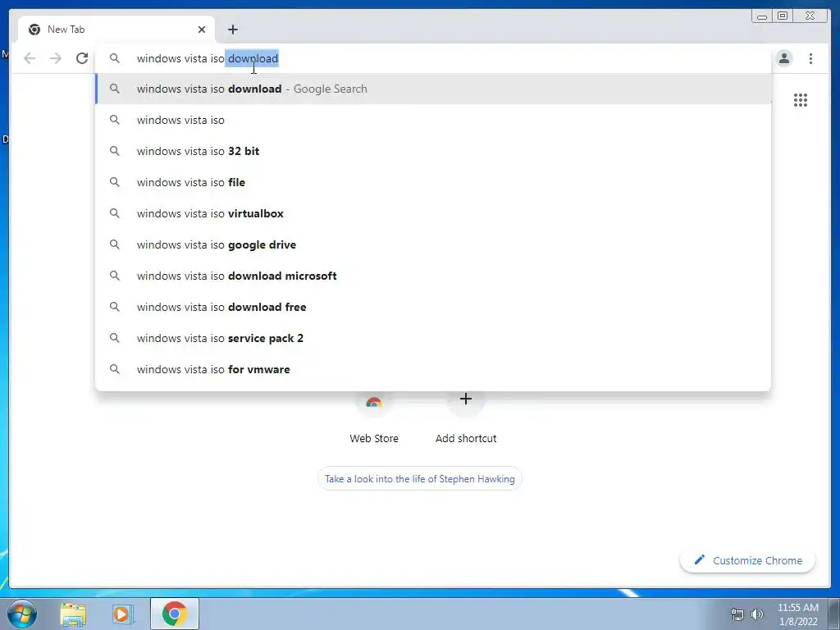Click the Add shortcut plus tile

[x=466, y=419]
